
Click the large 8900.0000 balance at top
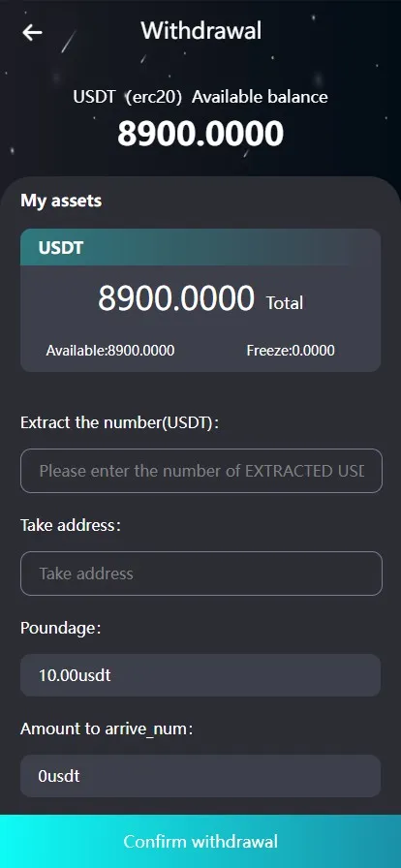(200, 134)
